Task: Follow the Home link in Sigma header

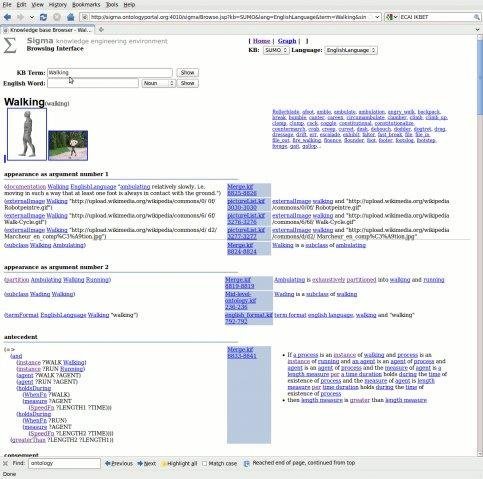Action: pyautogui.click(x=261, y=41)
